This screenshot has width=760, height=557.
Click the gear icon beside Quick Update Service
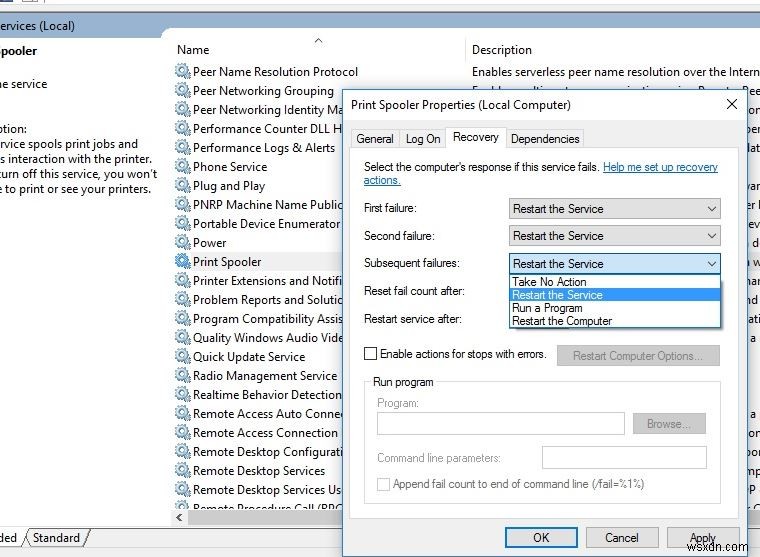click(x=182, y=356)
